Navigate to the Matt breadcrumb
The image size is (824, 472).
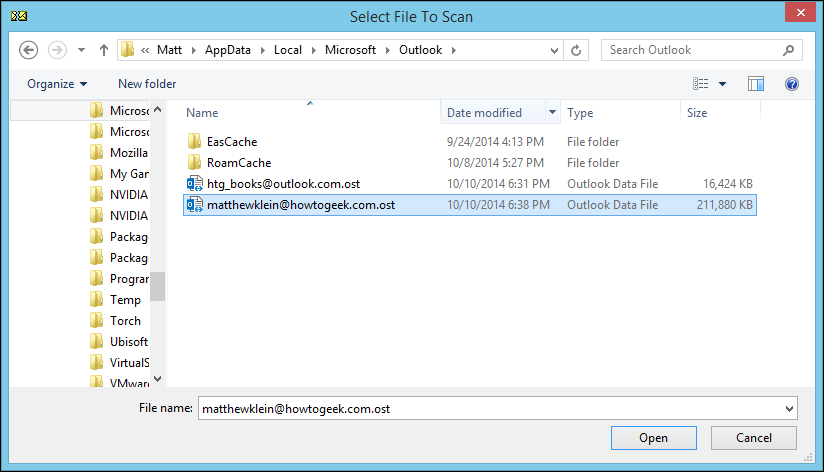pyautogui.click(x=169, y=50)
